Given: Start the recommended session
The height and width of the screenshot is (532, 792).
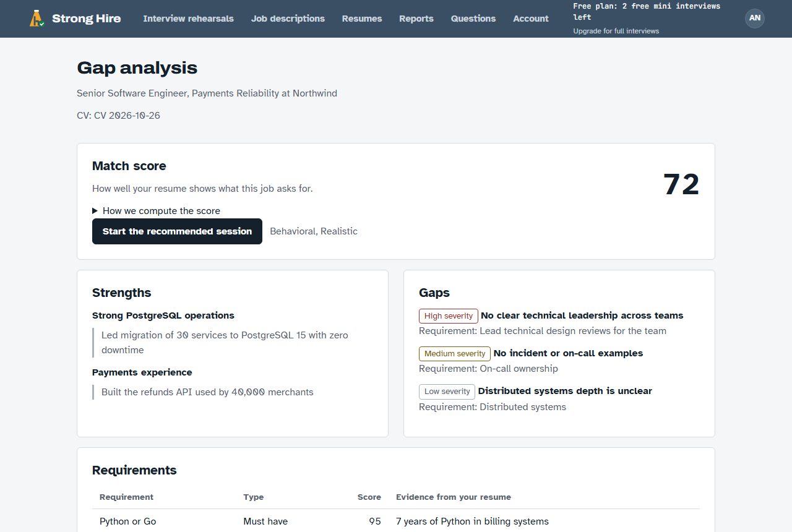Looking at the screenshot, I should point(177,231).
